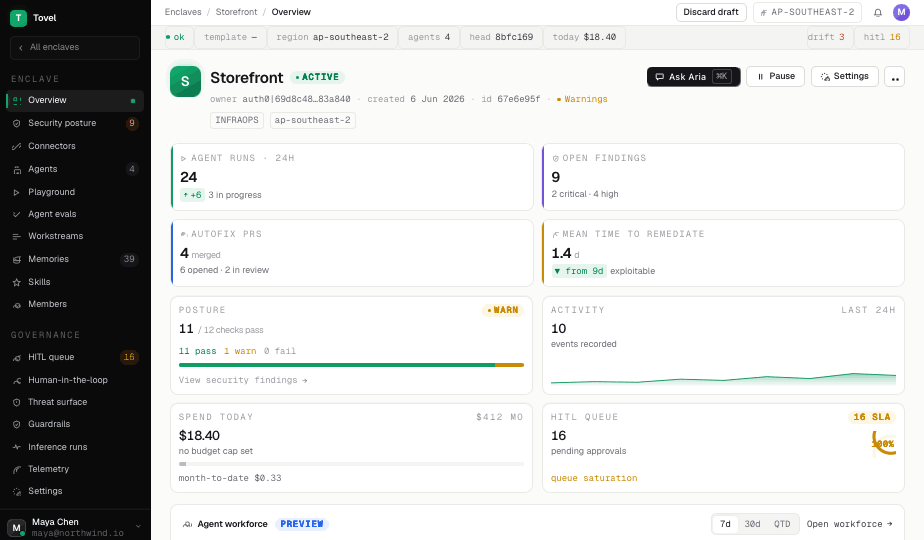Open Overview in the sidebar

[75, 100]
